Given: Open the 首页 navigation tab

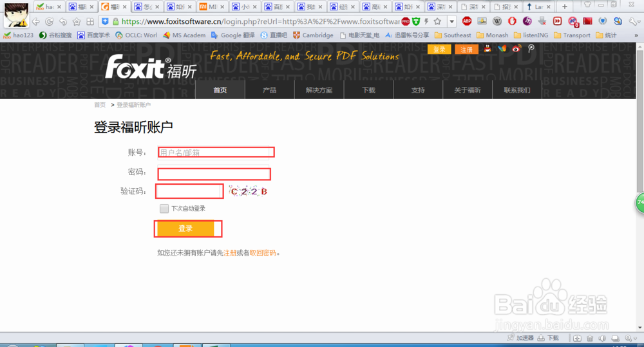Looking at the screenshot, I should tap(220, 90).
